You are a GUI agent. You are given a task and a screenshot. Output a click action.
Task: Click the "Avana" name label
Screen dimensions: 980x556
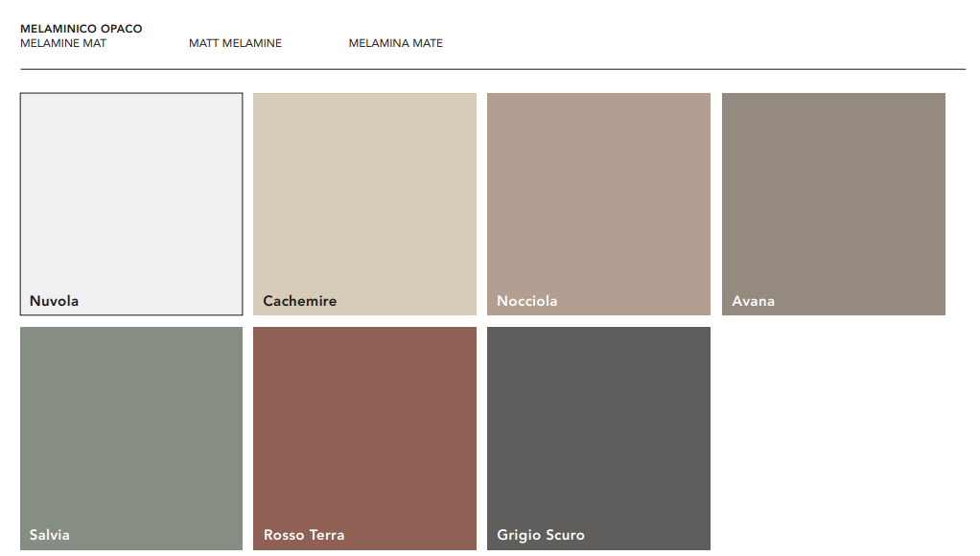click(x=753, y=301)
